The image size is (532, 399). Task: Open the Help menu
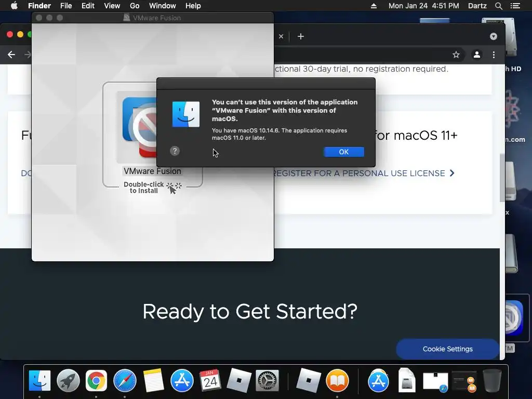point(193,6)
